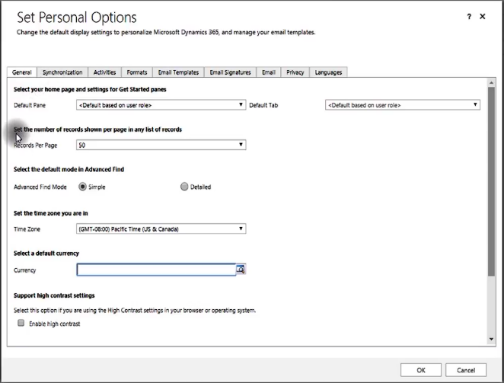Select the Email tab
Image resolution: width=504 pixels, height=383 pixels.
(269, 72)
